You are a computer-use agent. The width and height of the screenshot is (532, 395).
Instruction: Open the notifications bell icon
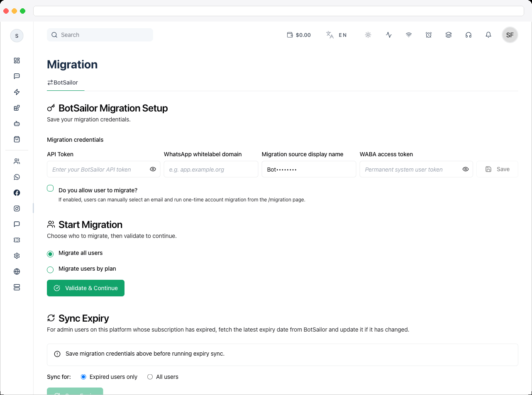[x=488, y=35]
